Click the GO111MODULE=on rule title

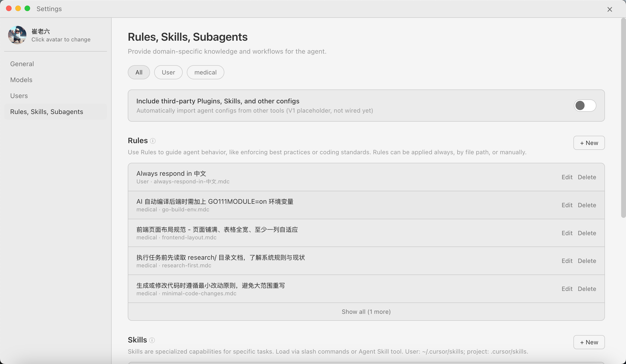pos(215,202)
